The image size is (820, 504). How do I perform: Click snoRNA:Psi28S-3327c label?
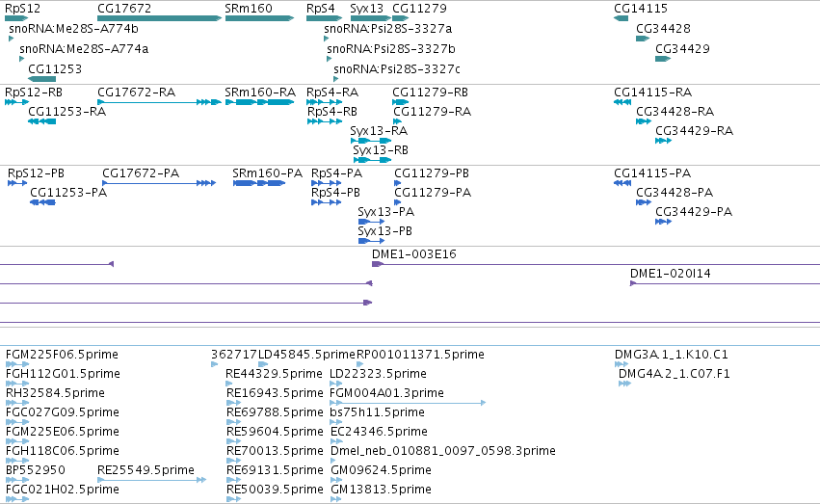(397, 69)
